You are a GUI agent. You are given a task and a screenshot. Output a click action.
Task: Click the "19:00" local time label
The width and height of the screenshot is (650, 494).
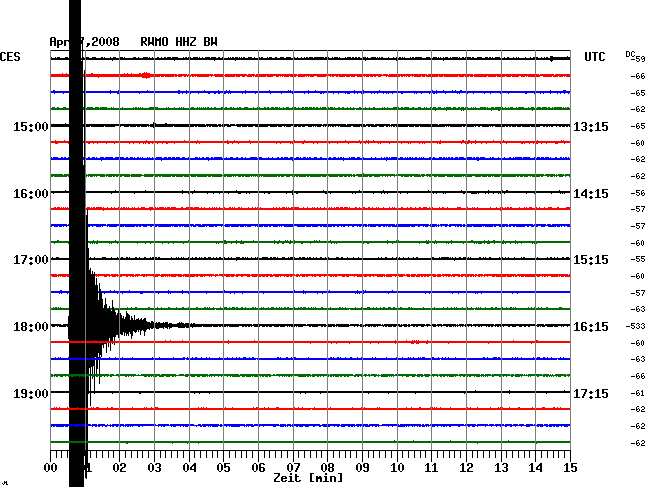coord(31,393)
